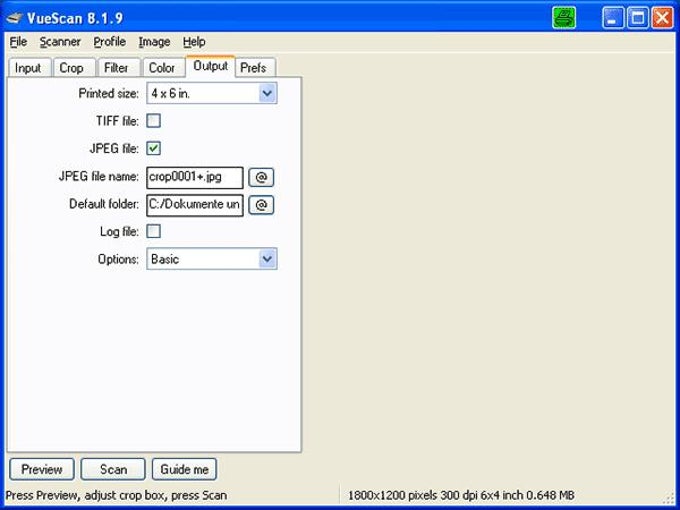Maximize the VueScan window
This screenshot has width=680, height=510.
click(638, 18)
